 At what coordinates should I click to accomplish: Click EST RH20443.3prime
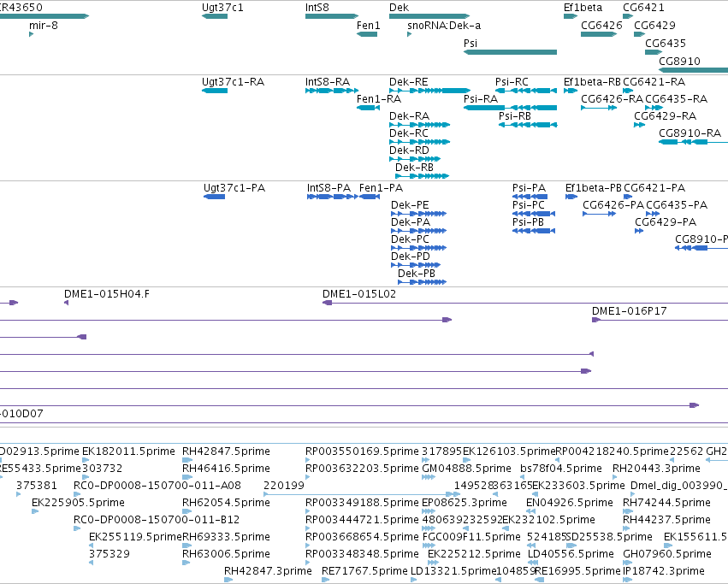point(656,469)
